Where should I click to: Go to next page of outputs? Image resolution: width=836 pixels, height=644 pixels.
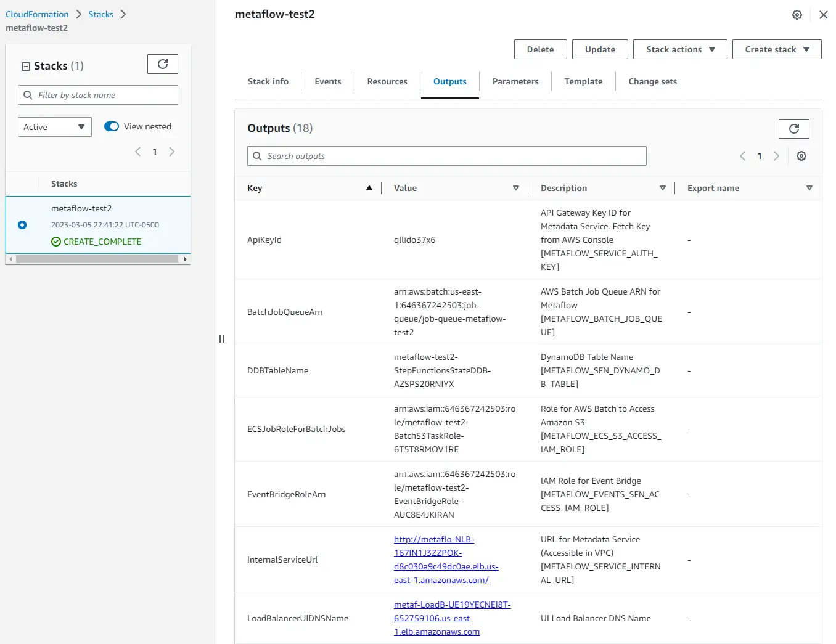point(777,156)
